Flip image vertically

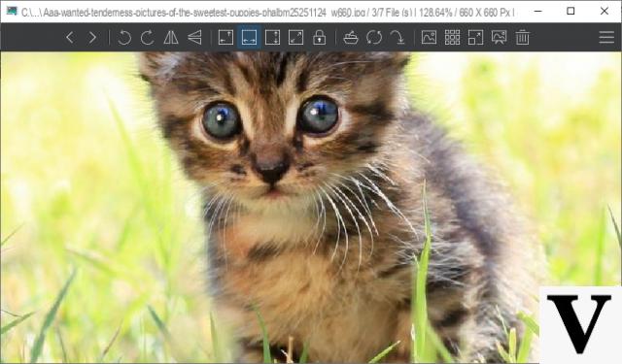[x=194, y=38]
